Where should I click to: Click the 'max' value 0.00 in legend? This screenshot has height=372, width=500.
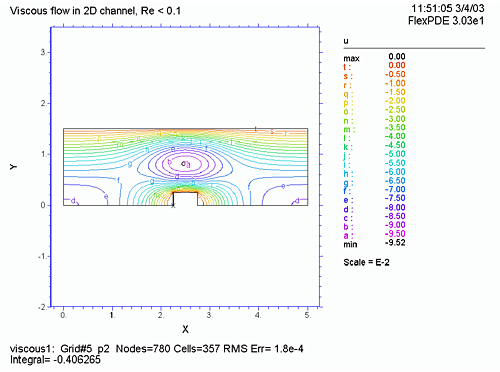[x=397, y=57]
